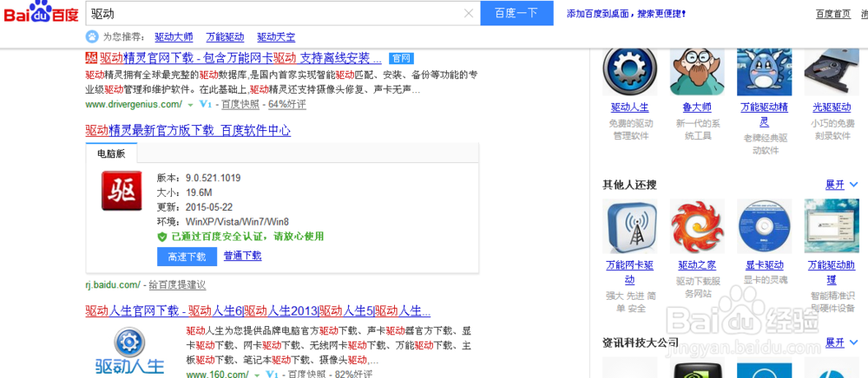Click the paw recommendation icon beside 为您推荐
The width and height of the screenshot is (868, 378).
92,37
